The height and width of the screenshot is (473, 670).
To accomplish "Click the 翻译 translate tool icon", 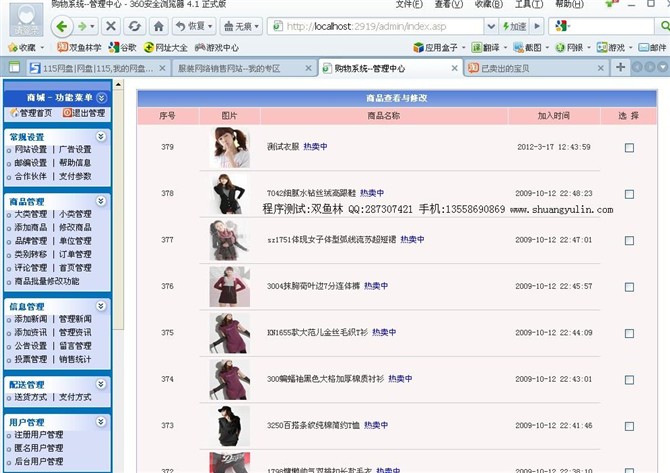I will pyautogui.click(x=486, y=47).
